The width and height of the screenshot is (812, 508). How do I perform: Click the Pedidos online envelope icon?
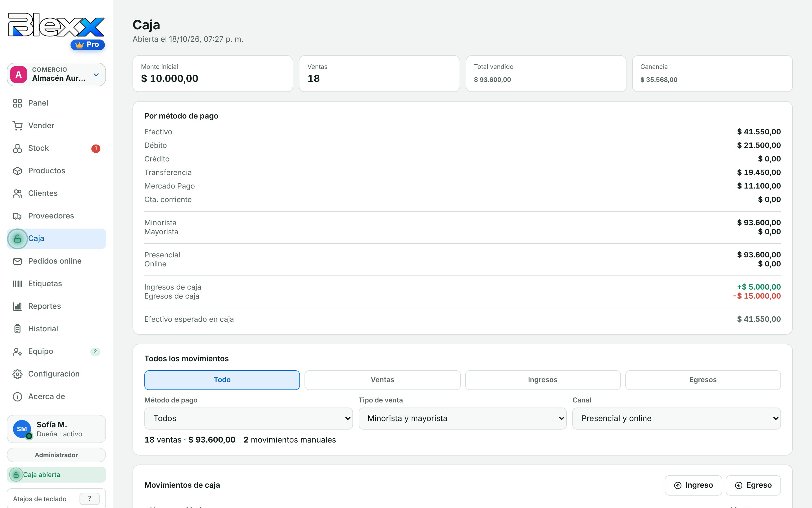point(17,261)
